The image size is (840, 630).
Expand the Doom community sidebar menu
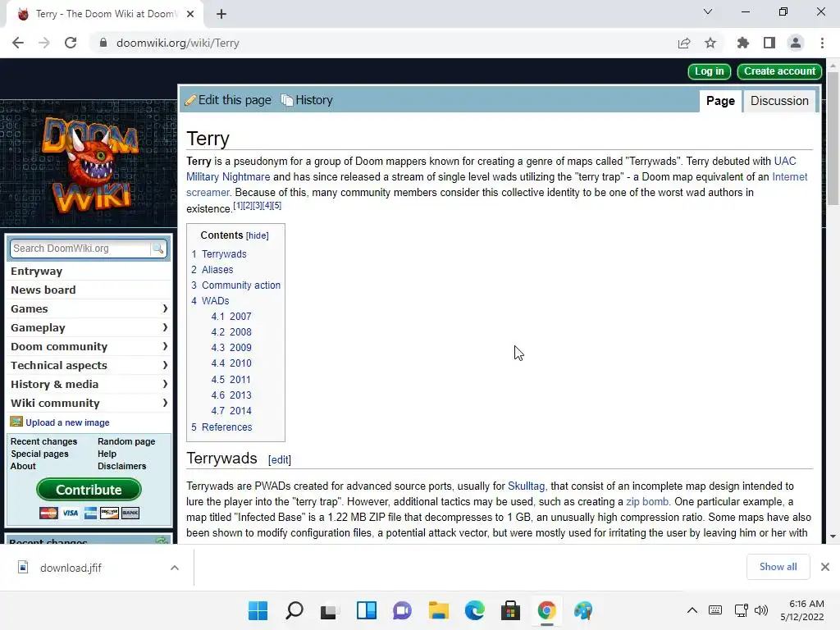89,347
